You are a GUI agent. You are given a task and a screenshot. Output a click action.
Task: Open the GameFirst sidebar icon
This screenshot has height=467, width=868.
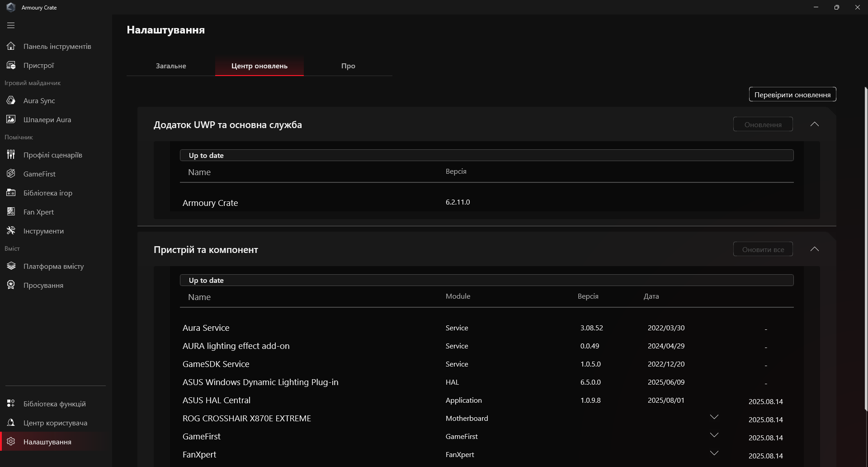[x=11, y=174]
